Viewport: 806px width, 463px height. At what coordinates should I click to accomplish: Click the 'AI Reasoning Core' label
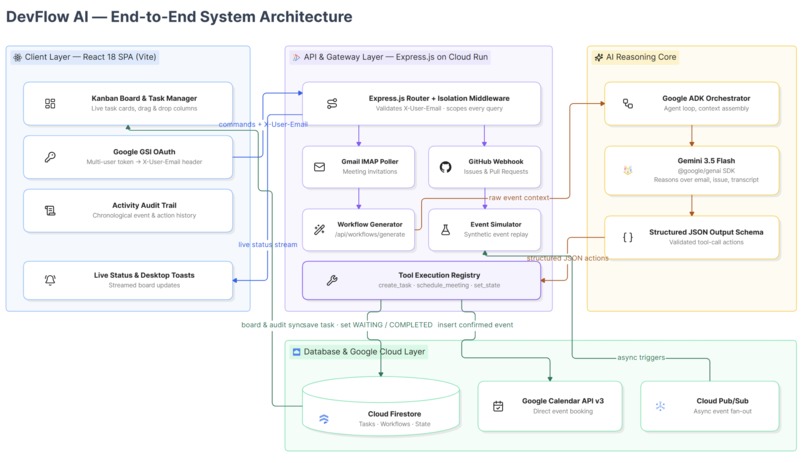coord(641,57)
